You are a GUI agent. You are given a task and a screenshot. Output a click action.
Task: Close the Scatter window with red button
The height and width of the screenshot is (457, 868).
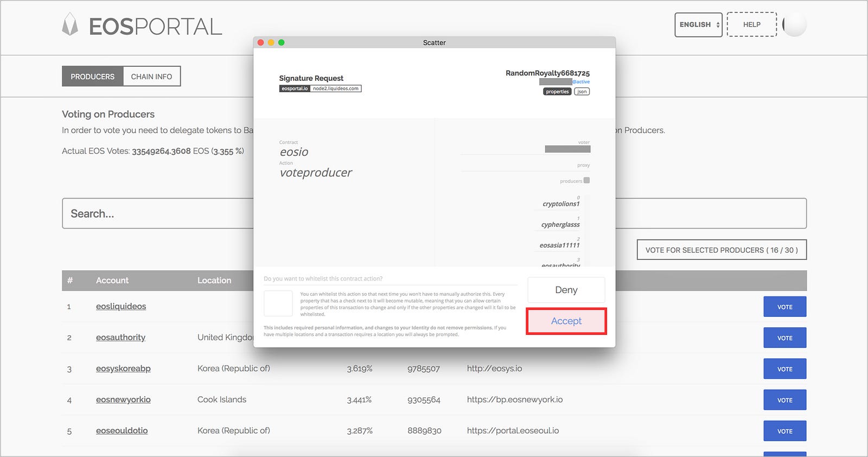tap(261, 42)
